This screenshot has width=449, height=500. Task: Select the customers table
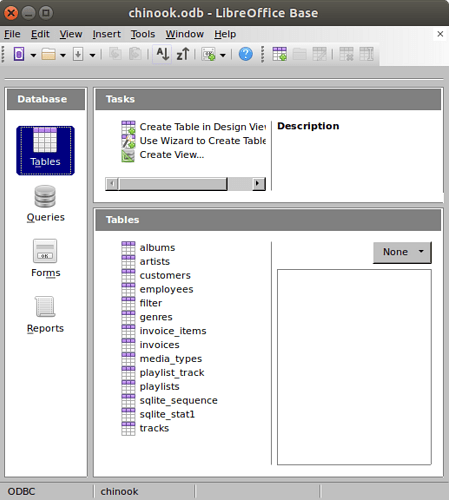(165, 275)
